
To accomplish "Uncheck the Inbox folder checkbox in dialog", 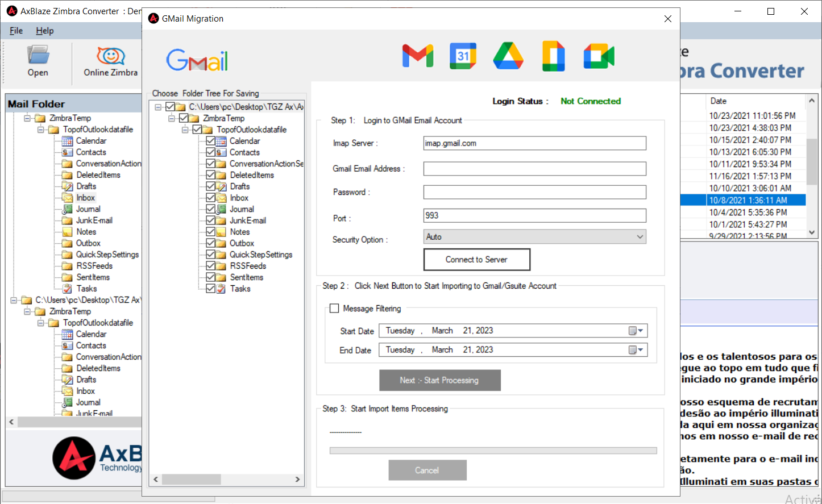I will (210, 198).
